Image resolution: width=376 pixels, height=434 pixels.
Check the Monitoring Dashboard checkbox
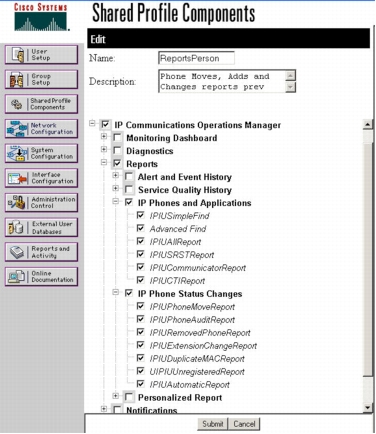[117, 137]
